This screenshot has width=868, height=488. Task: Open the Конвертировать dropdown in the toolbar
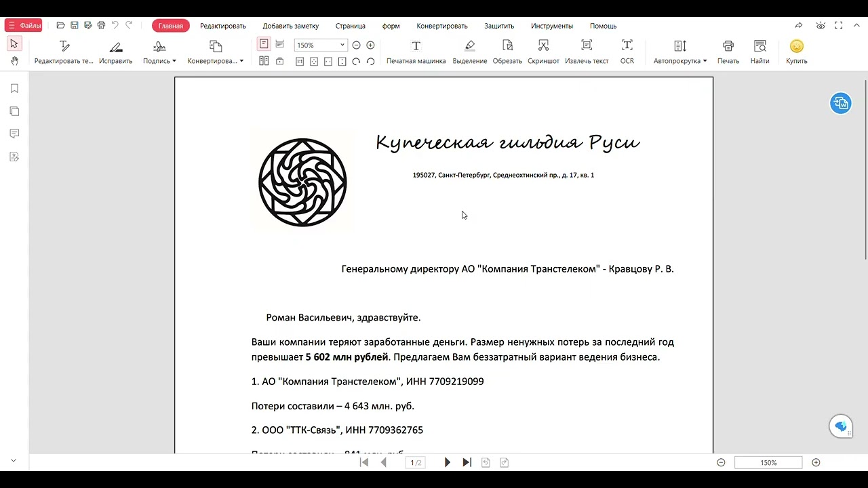pos(216,53)
